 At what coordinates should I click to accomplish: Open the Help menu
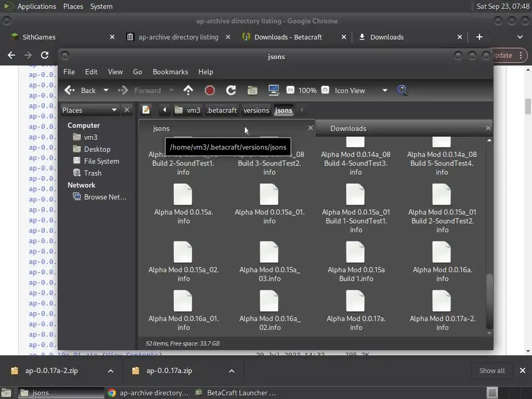tap(206, 72)
